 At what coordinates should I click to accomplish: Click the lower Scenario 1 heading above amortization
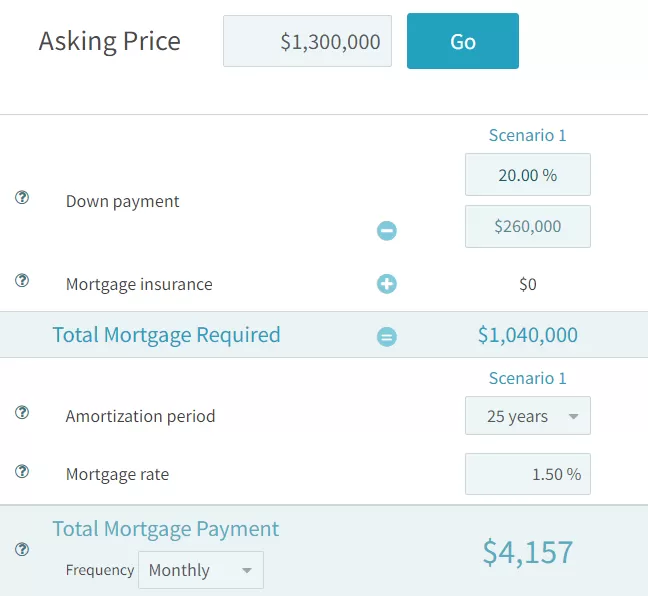(528, 378)
